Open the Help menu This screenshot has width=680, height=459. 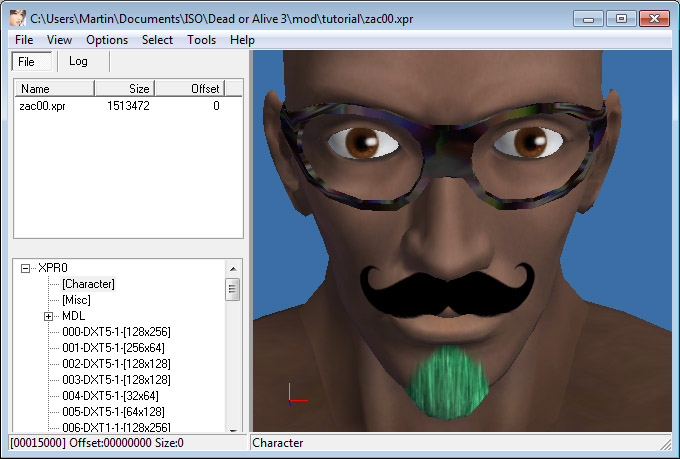coord(242,40)
